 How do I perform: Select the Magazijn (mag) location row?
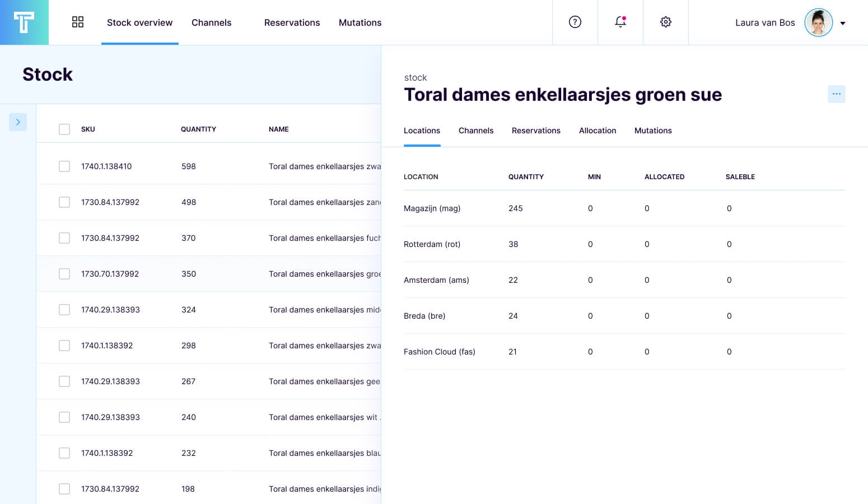[624, 208]
